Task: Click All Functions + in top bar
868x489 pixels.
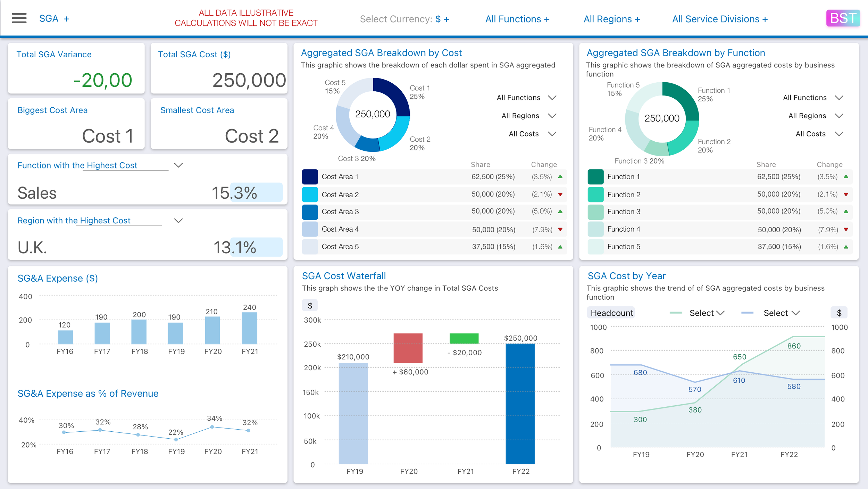Action: pos(517,19)
